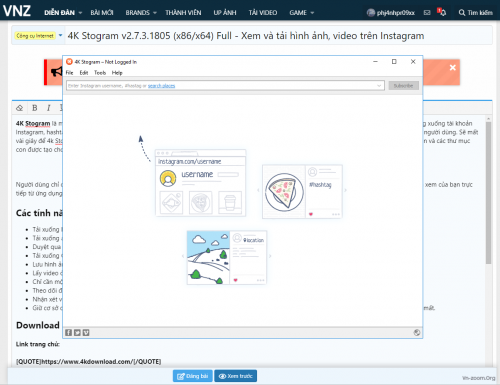Go to the DIỄN ĐÀN forum menu
This screenshot has height=385, width=500.
coord(59,13)
